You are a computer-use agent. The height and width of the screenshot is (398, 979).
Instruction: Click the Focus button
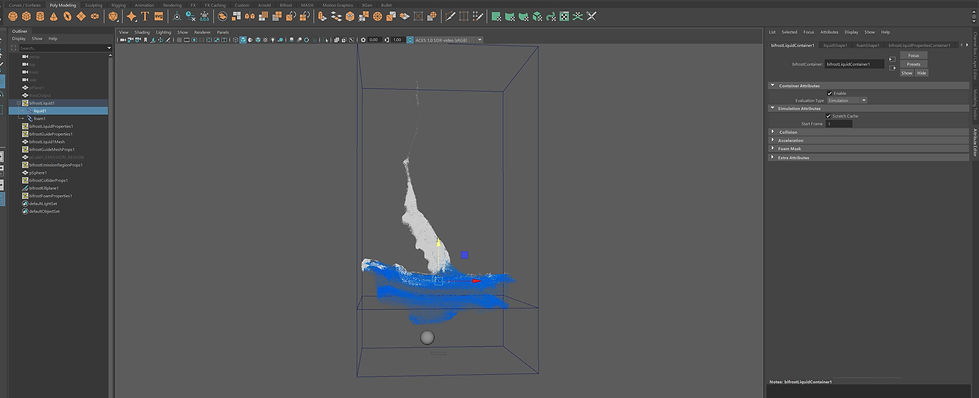click(913, 56)
